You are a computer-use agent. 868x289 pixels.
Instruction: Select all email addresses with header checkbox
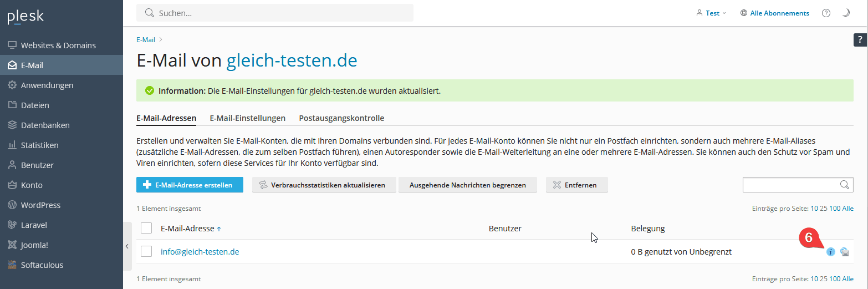click(146, 229)
